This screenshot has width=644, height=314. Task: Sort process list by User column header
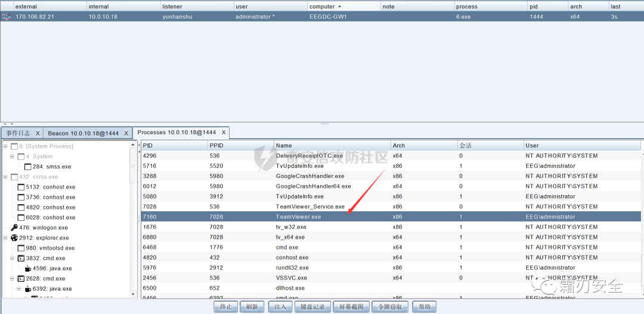(583, 146)
